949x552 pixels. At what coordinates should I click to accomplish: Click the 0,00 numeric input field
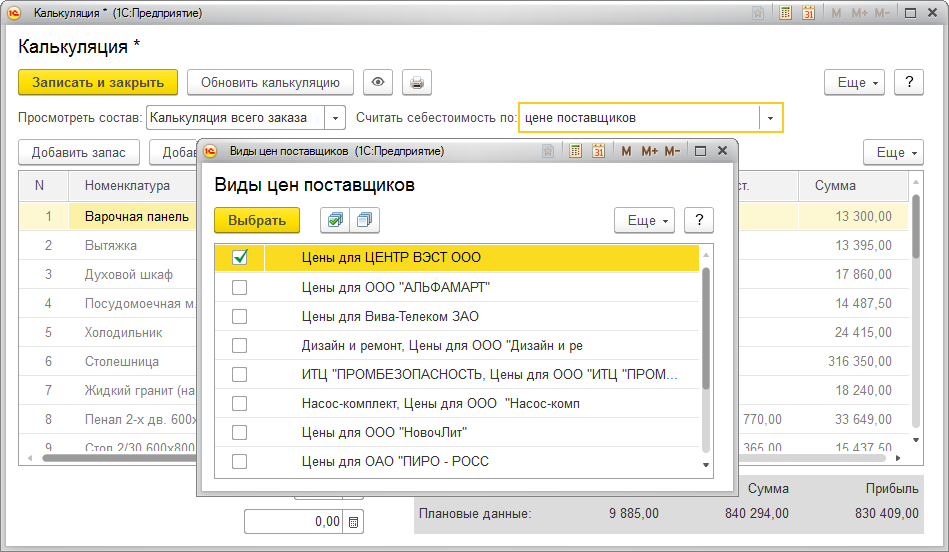[294, 522]
